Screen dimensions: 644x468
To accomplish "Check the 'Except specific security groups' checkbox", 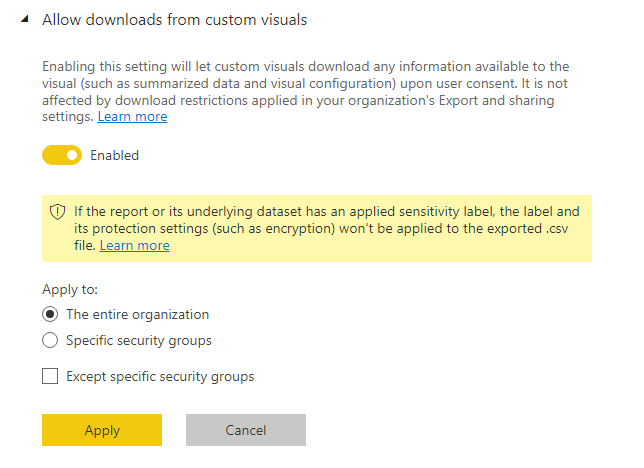I will coord(50,376).
